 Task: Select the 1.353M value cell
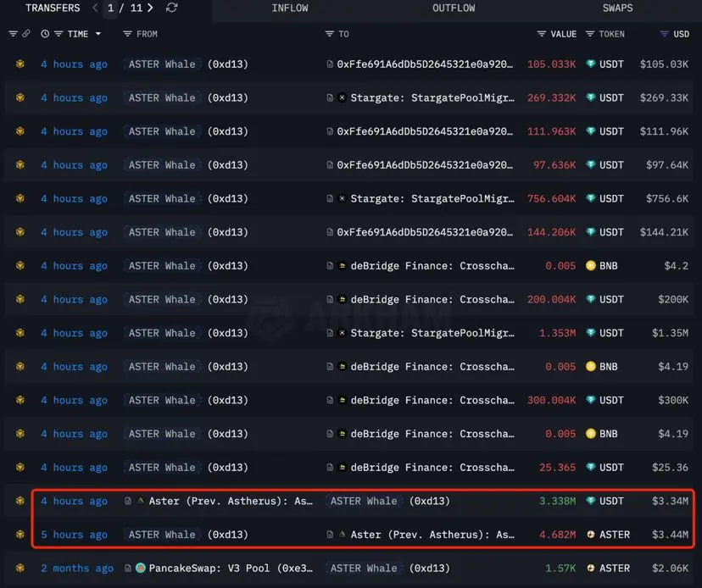557,333
